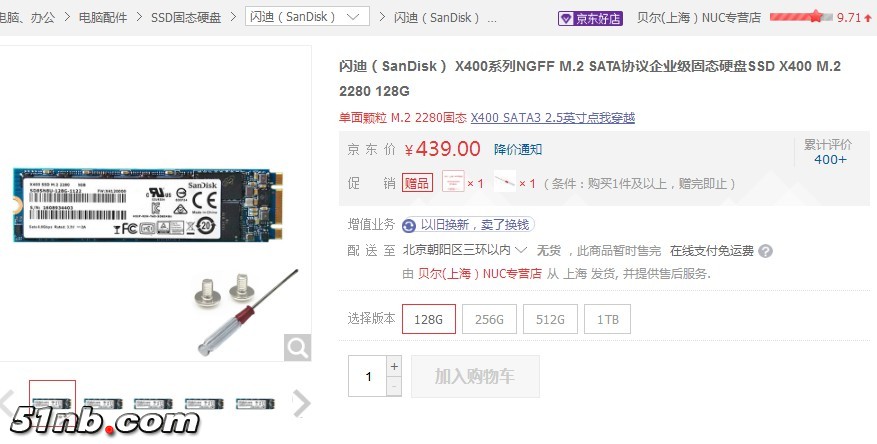Increase quantity with the plus stepper
This screenshot has height=444, width=877.
[x=394, y=366]
